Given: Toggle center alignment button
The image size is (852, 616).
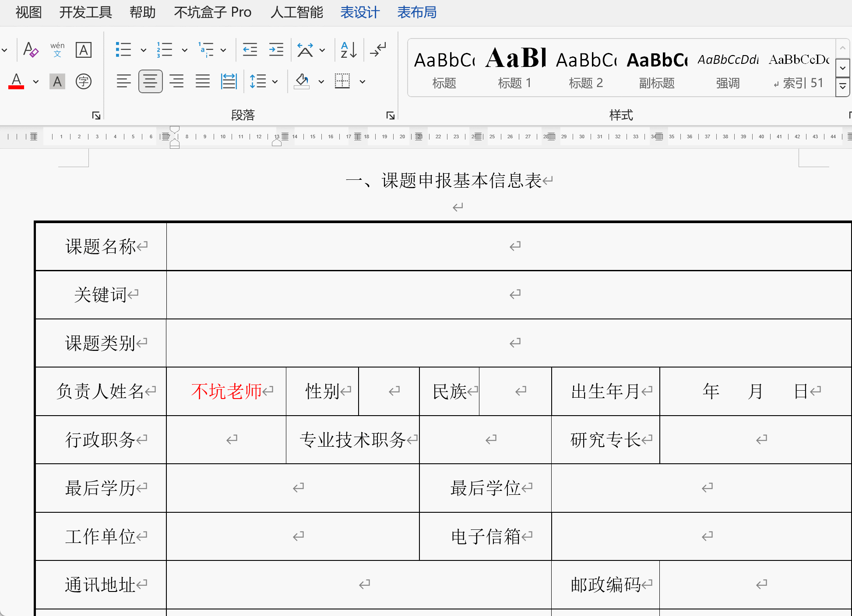Looking at the screenshot, I should pos(150,81).
